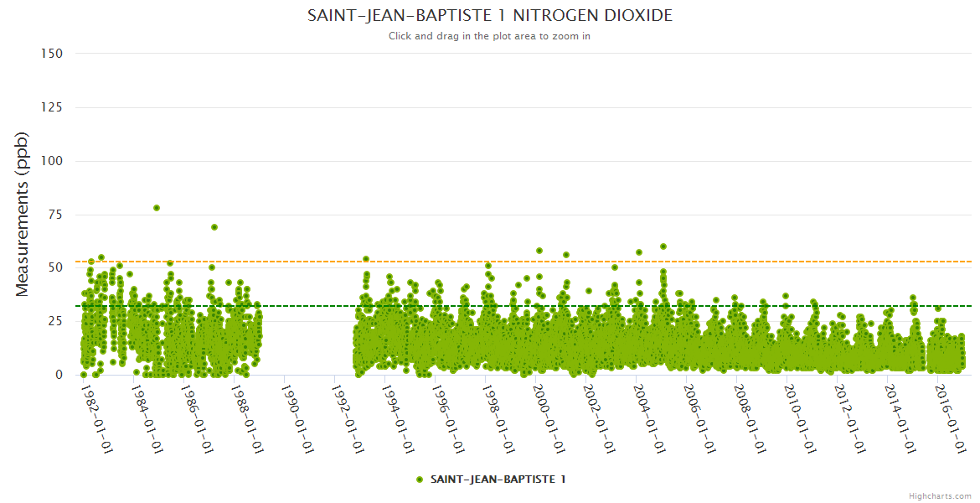Click the green legend marker dot
This screenshot has width=980, height=503.
pos(420,480)
